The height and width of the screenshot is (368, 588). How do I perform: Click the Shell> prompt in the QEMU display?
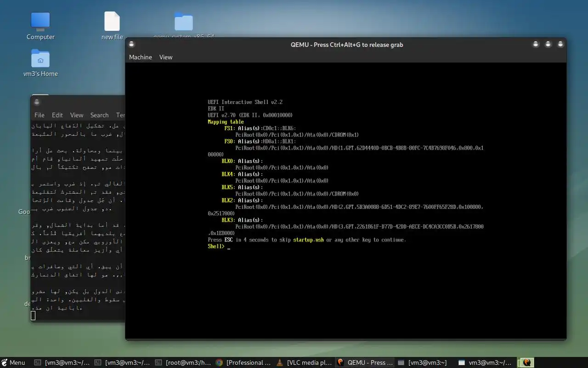(x=216, y=247)
